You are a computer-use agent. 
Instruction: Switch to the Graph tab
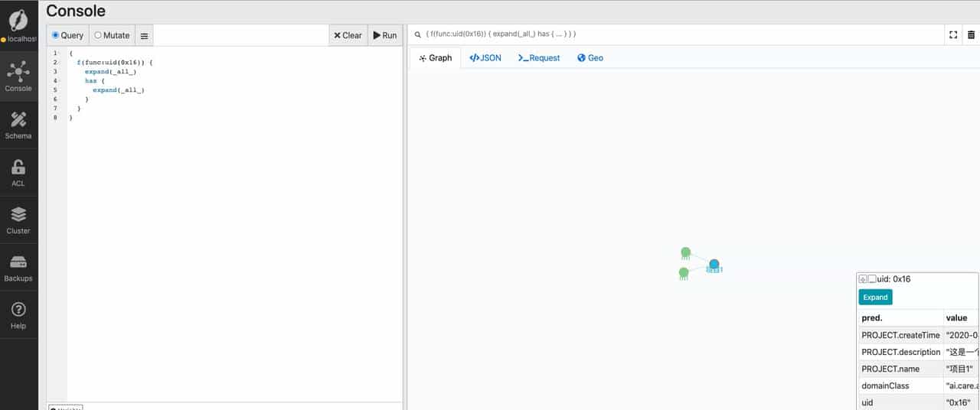pos(436,57)
